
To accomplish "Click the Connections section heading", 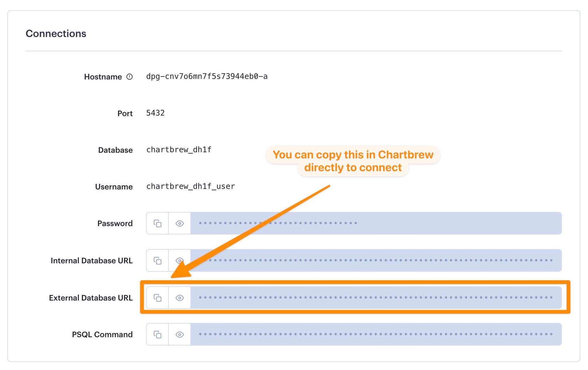I will pyautogui.click(x=56, y=34).
